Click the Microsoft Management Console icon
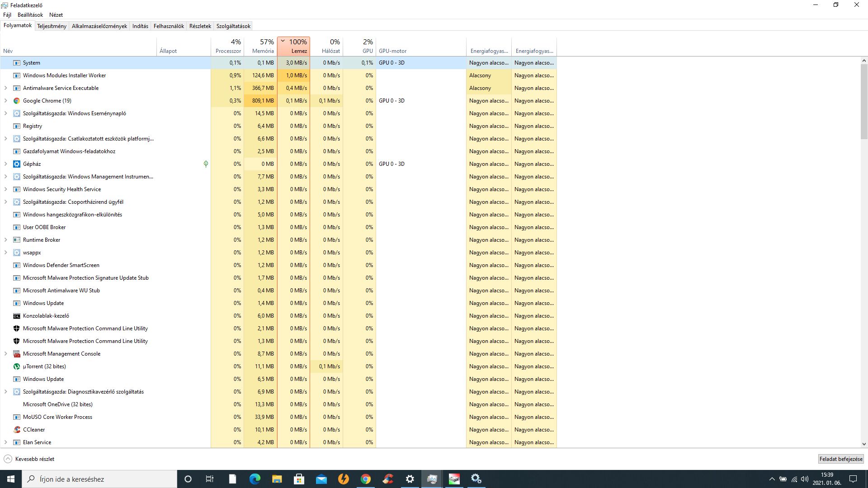The image size is (868, 488). tap(17, 354)
